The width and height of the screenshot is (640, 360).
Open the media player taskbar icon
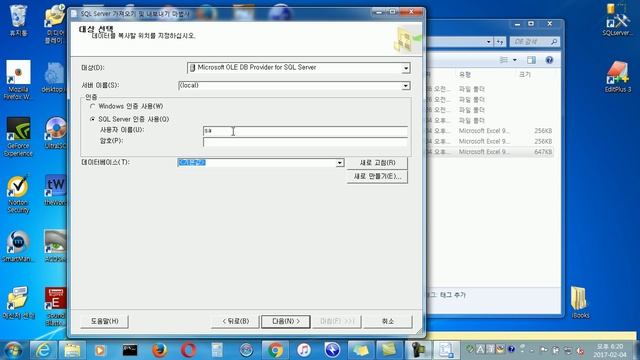pos(100,350)
